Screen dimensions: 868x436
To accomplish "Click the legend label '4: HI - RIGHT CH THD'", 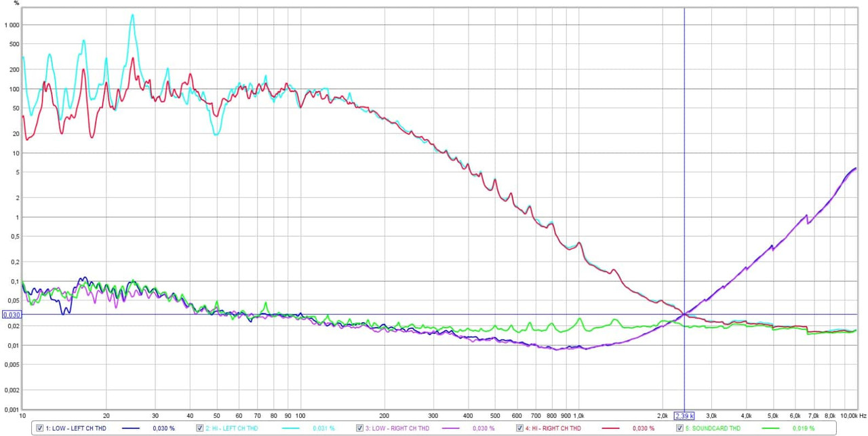I will (553, 429).
